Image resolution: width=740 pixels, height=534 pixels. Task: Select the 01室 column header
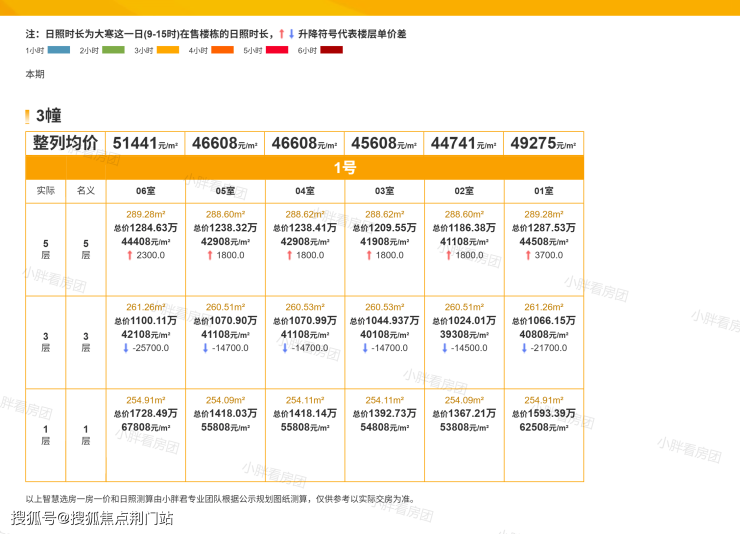[x=544, y=190]
